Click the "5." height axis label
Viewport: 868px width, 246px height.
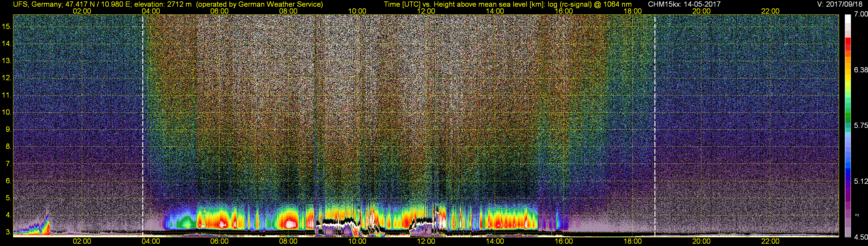click(8, 198)
